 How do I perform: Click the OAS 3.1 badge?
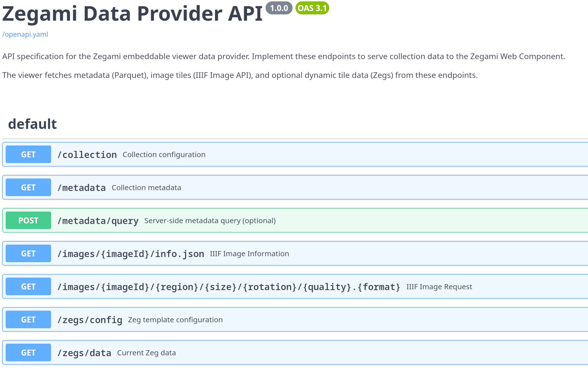point(311,8)
